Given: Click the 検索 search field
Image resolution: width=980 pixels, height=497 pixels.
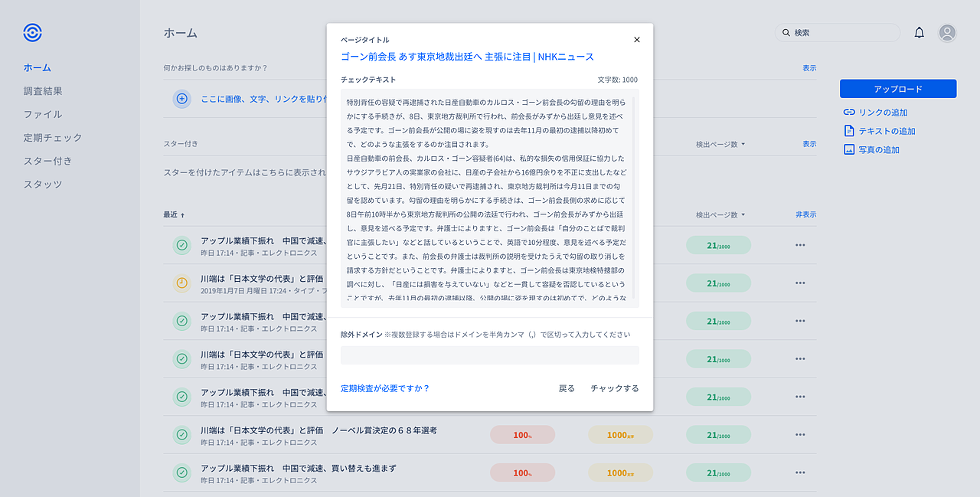Looking at the screenshot, I should (x=838, y=33).
